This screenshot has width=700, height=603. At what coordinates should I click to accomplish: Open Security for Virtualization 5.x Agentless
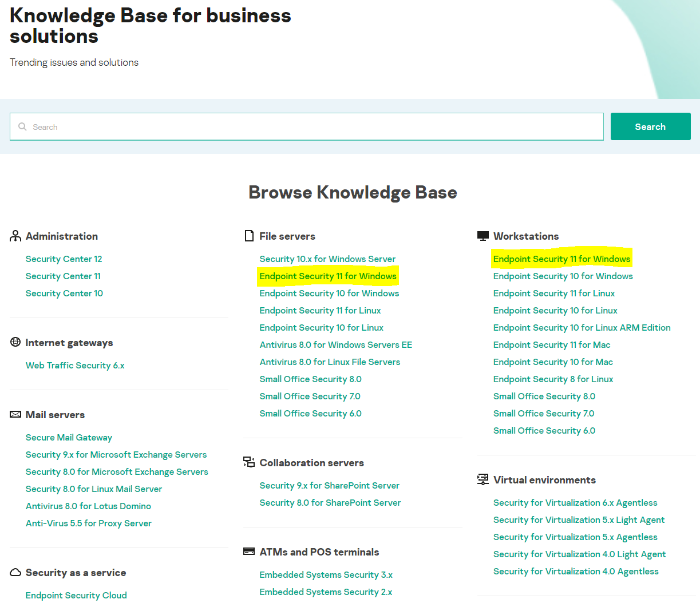(x=575, y=537)
